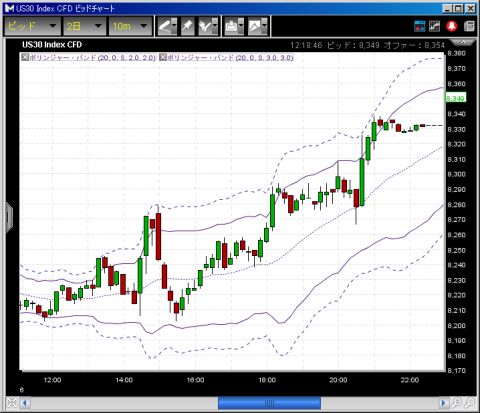Click the ボリンジャー・バンド (20, 0, S, 2.0, 2.0) label
The height and width of the screenshot is (413, 480).
point(92,57)
